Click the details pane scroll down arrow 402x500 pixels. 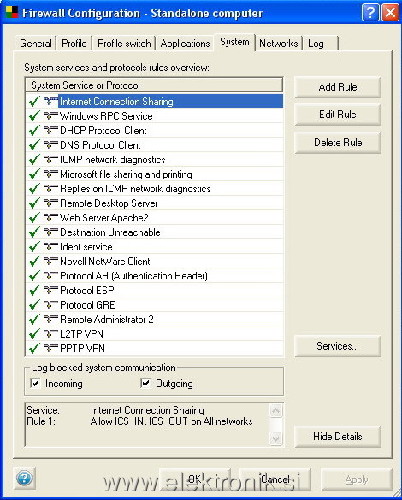tap(276, 438)
